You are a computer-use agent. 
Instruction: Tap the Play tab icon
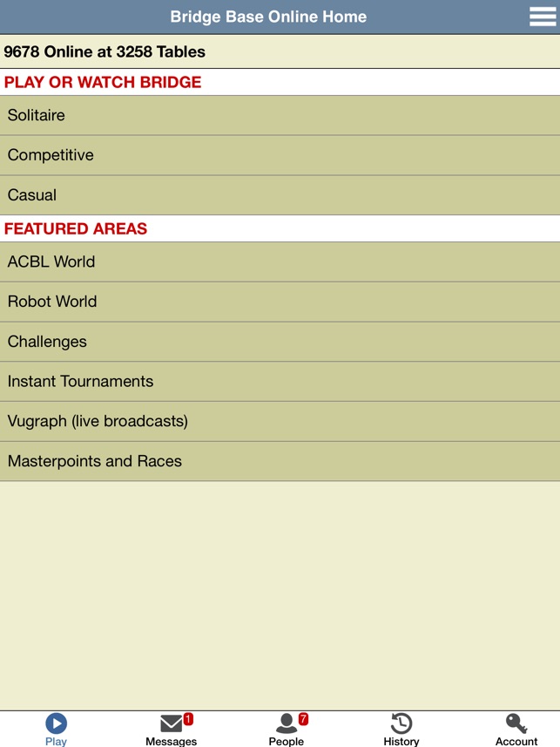click(57, 723)
